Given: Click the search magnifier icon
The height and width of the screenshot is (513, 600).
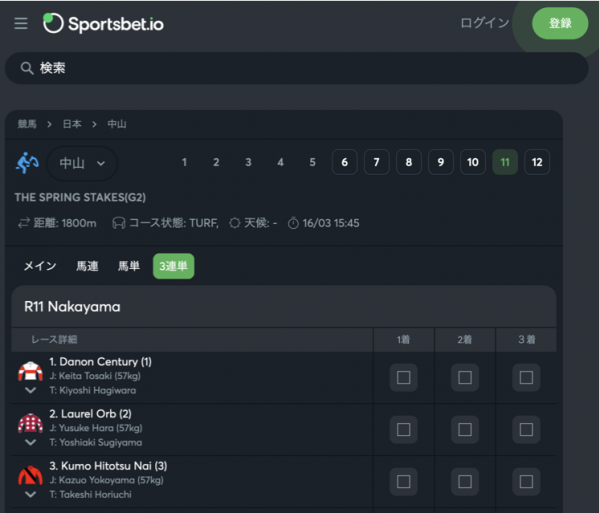Looking at the screenshot, I should tap(27, 68).
